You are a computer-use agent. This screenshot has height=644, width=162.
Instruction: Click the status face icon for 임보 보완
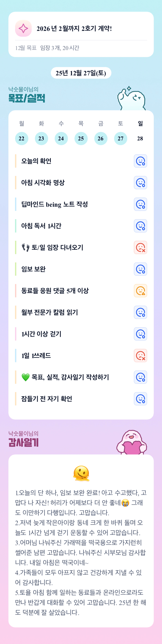coord(140,269)
